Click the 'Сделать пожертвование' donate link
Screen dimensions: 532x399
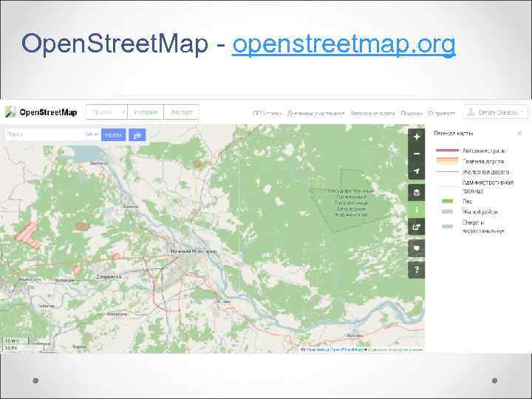[x=395, y=349]
